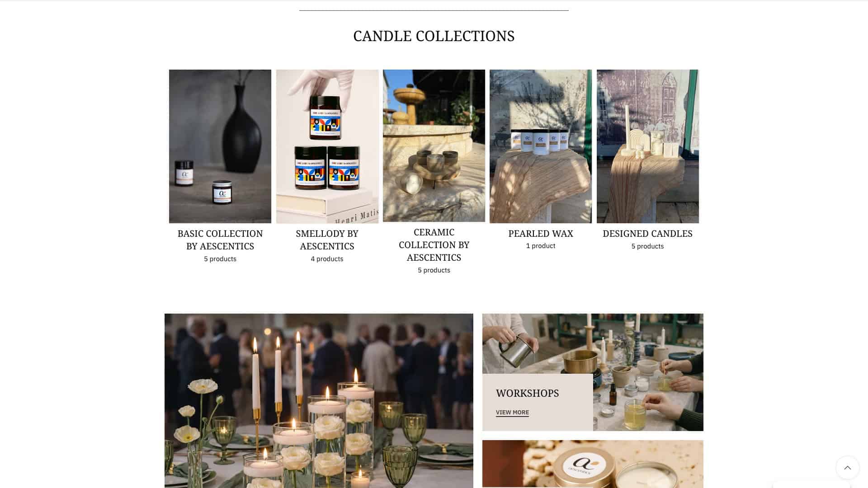Open the Pearled Wax collection image
Screen dimensions: 868x488
click(x=541, y=146)
